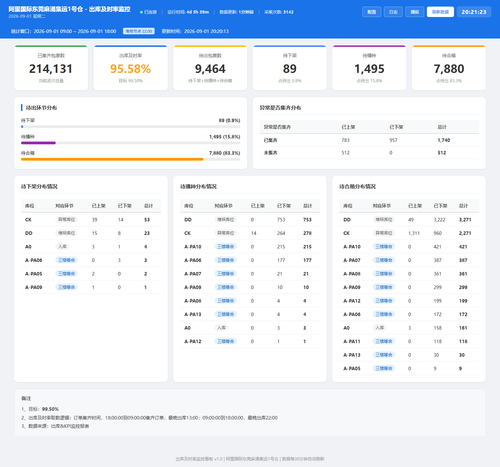The image size is (500, 467).
Task: Click the total 2,271 in CK row
Action: [x=465, y=233]
